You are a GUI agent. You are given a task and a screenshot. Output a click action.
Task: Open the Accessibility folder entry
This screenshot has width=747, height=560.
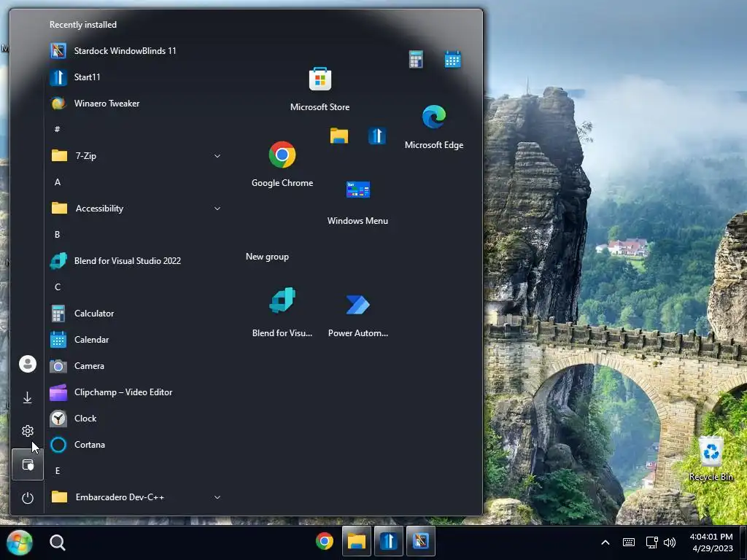pos(136,209)
